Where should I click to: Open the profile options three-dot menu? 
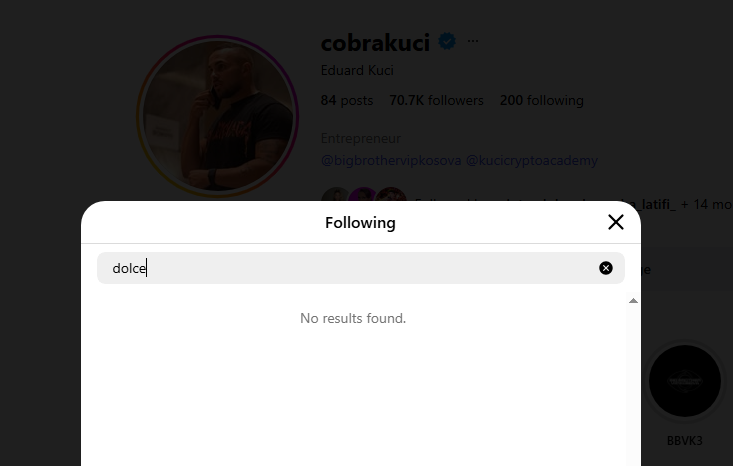point(473,41)
